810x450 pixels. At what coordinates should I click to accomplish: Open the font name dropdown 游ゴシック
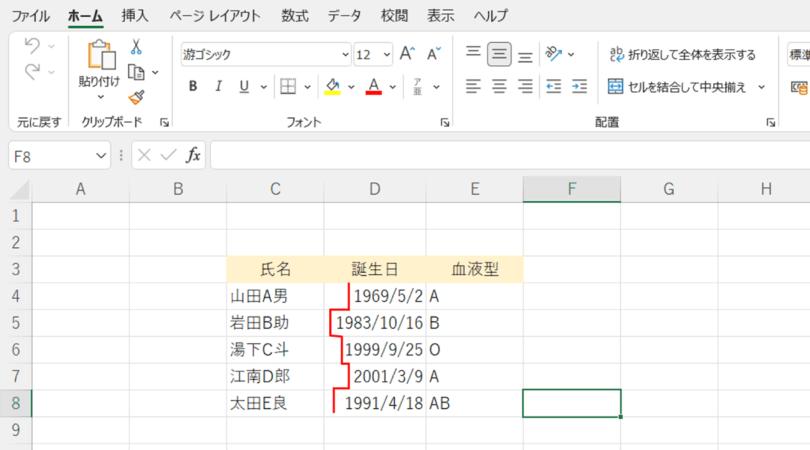(345, 54)
